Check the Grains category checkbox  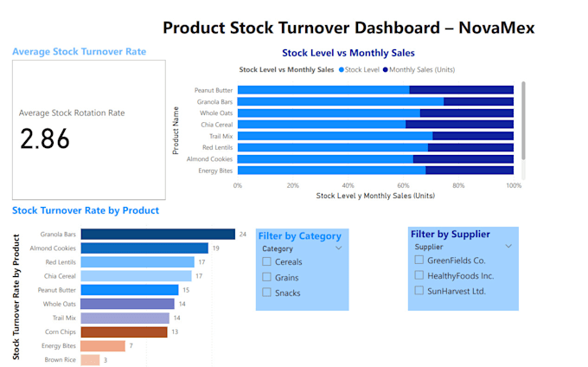(x=266, y=277)
